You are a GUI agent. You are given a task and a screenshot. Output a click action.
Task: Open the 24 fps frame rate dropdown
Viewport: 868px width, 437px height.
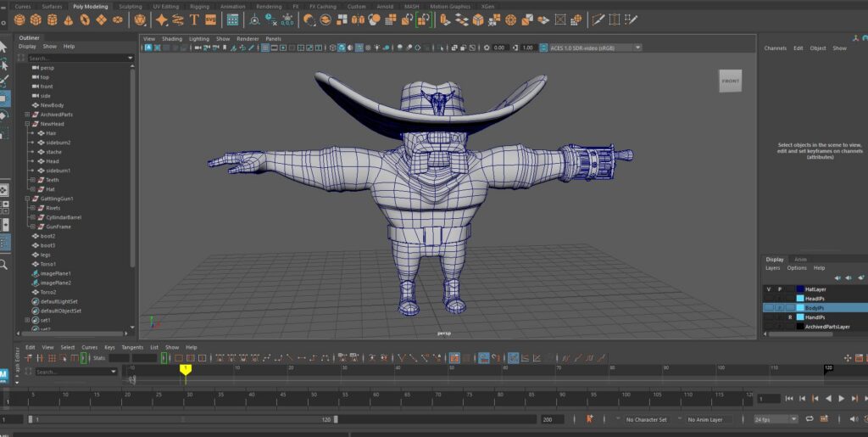tap(776, 419)
